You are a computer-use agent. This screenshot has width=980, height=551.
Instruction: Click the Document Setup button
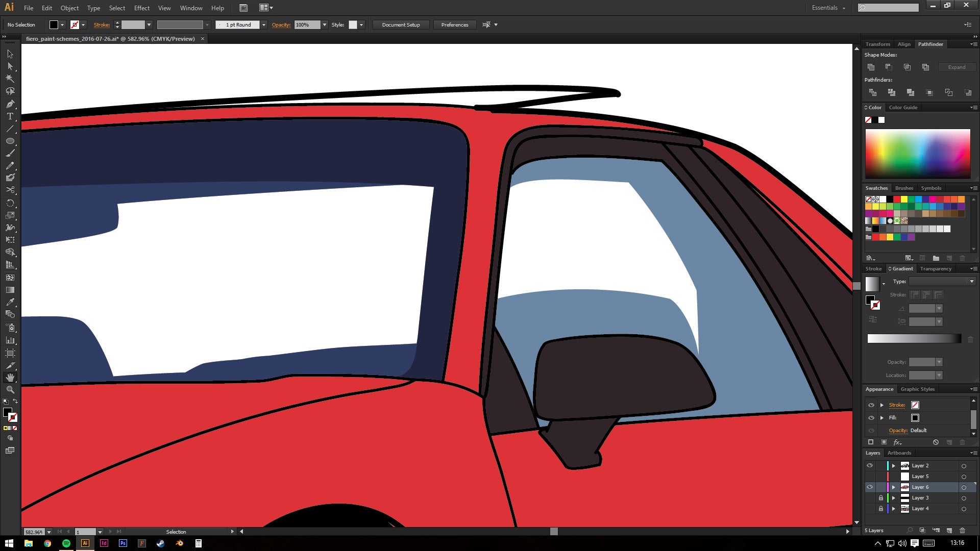[401, 24]
